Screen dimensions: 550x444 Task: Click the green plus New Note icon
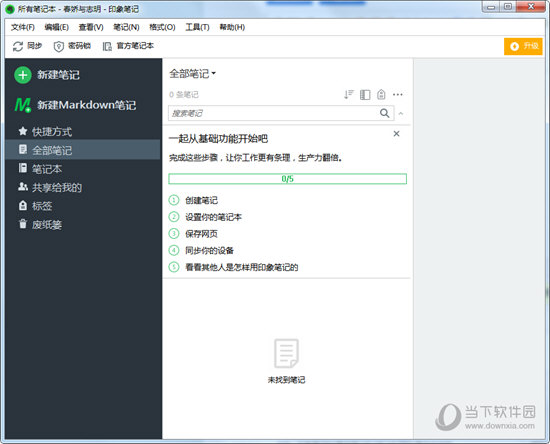tap(23, 75)
